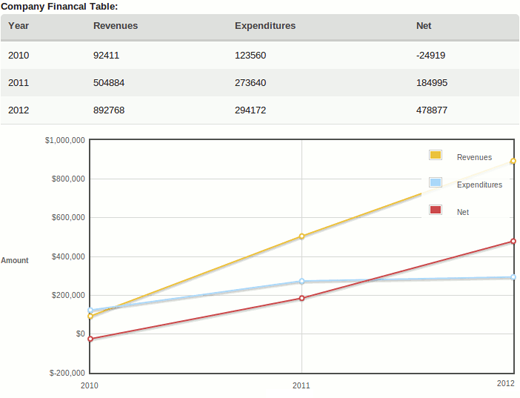
Task: Select the 2011 year cell
Action: click(18, 83)
